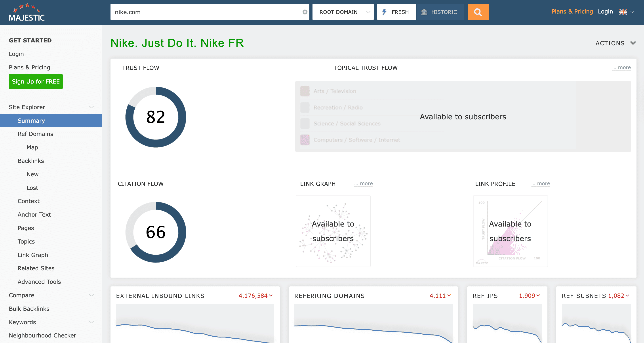Open Ref Domains from the sidebar
The height and width of the screenshot is (343, 644).
(x=35, y=134)
